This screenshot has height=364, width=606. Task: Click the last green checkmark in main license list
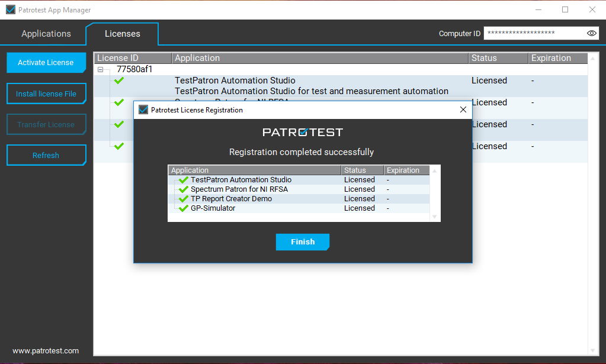pos(119,146)
